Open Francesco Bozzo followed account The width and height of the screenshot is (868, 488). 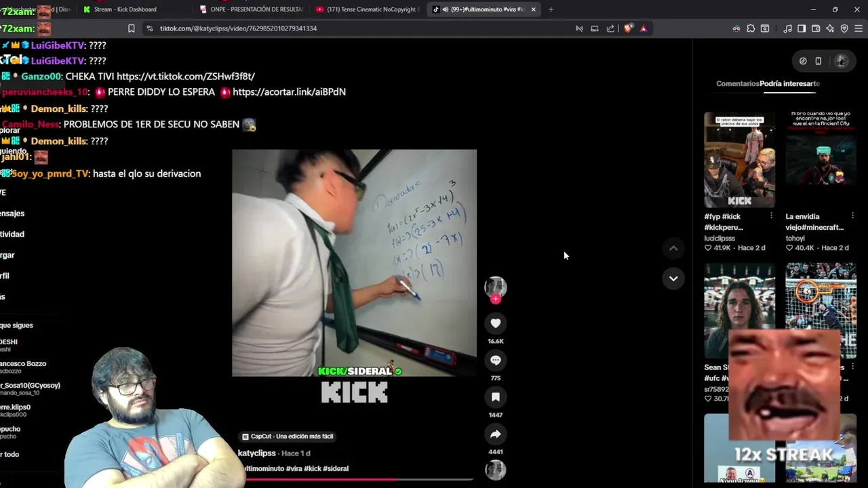(x=23, y=367)
